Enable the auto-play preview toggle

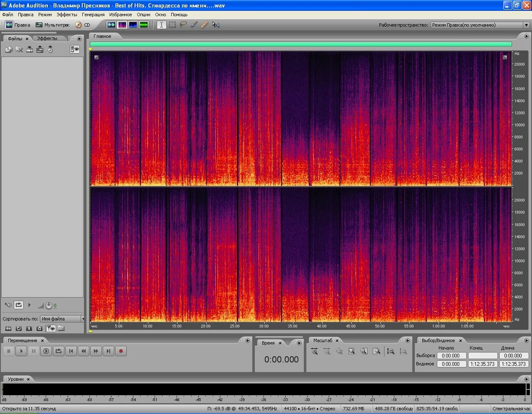[8, 305]
